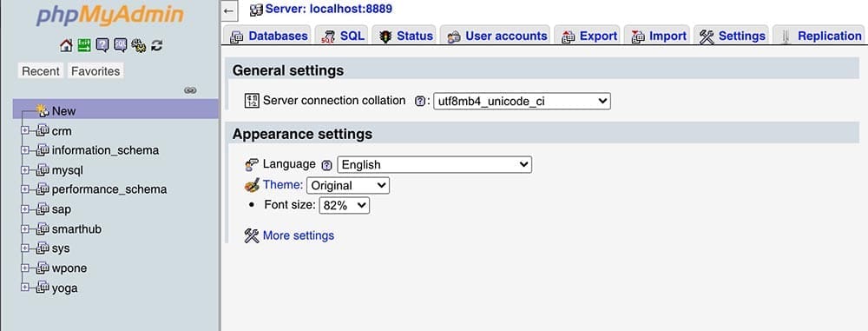868x331 pixels.
Task: Expand the yoga tree node
Action: click(25, 288)
